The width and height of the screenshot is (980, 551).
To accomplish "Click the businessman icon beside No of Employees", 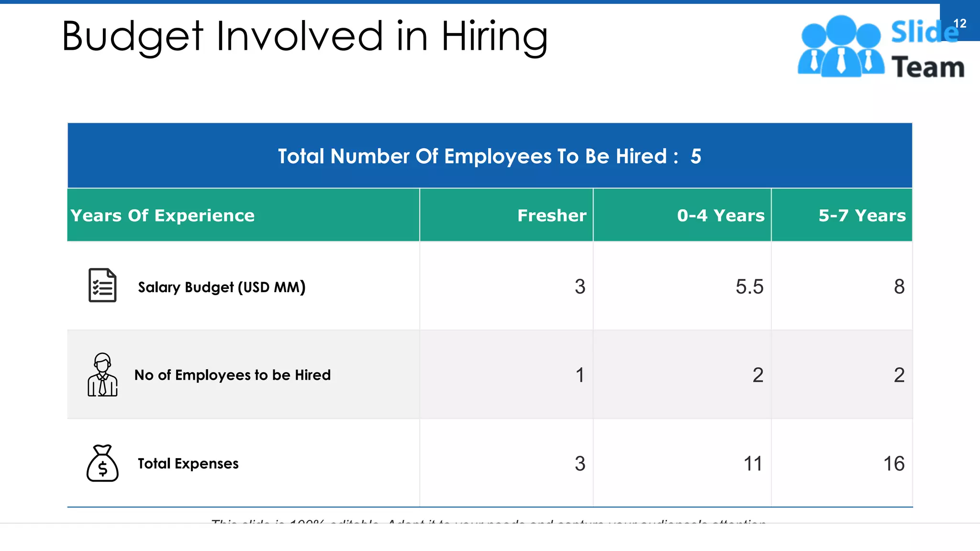I will pos(102,375).
